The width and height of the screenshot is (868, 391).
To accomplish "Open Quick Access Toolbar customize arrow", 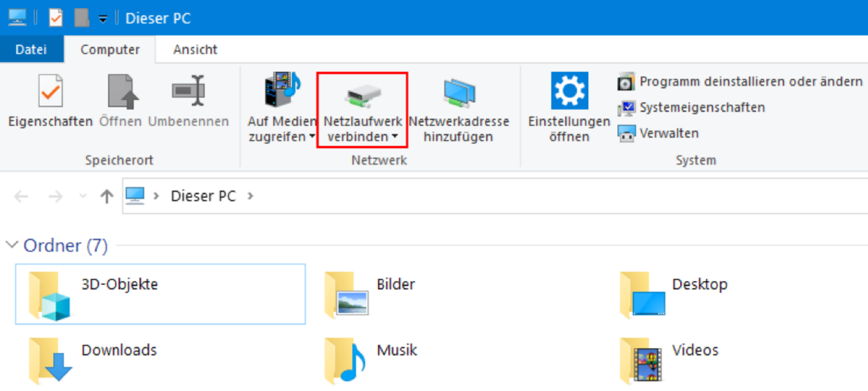I will point(102,19).
